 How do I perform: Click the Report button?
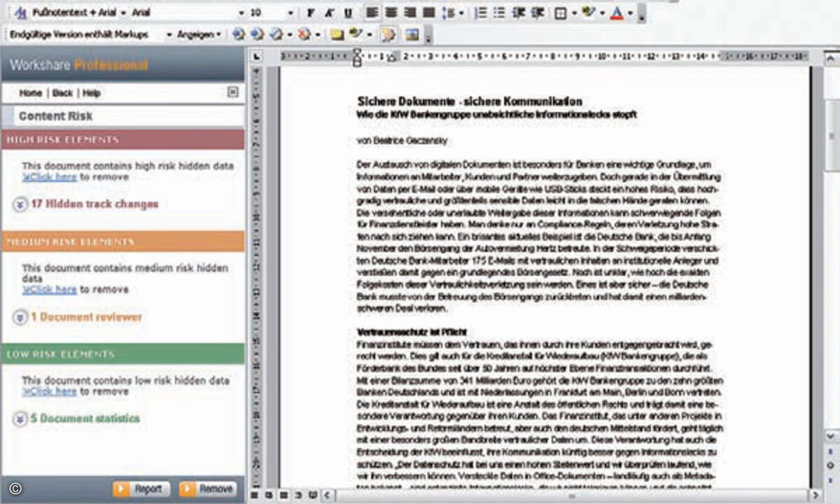click(140, 489)
